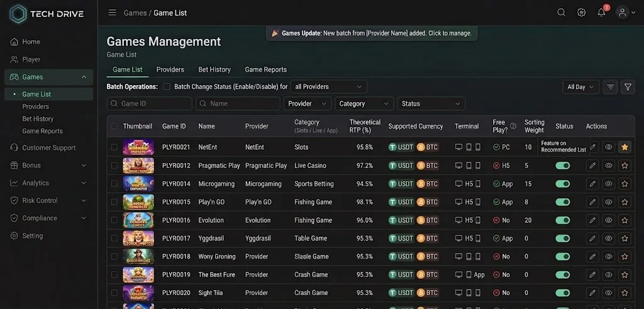The width and height of the screenshot is (644, 309).
Task: Edit the PLYR0017 Yggdrasil game
Action: pos(592,239)
